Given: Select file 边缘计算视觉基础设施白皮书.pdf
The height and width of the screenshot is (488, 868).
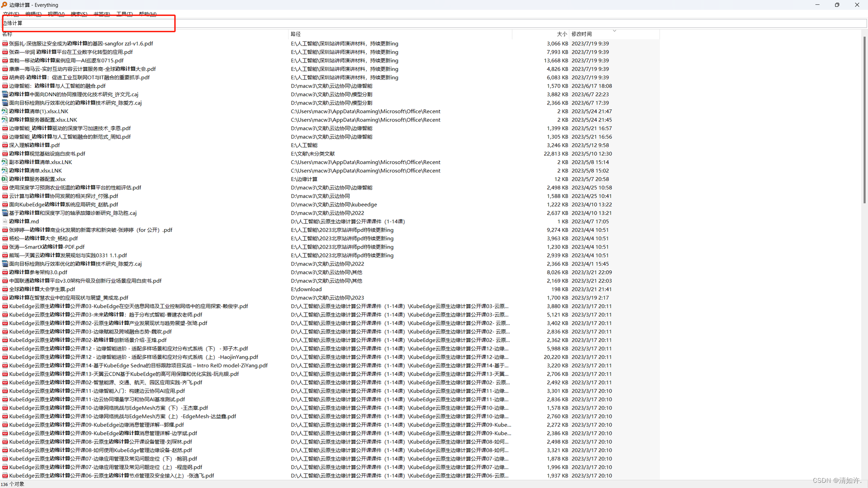Looking at the screenshot, I should [47, 154].
